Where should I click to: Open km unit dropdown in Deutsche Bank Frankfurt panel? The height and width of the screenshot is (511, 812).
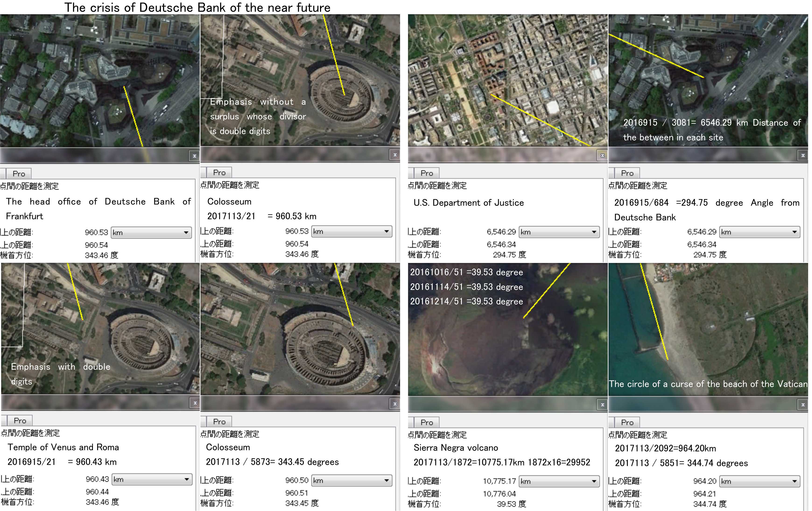pos(151,233)
